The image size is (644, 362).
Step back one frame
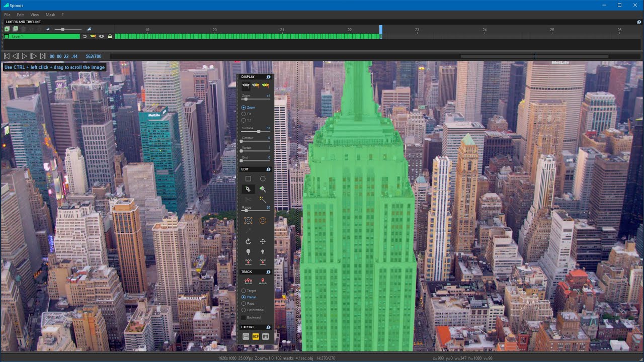15,56
